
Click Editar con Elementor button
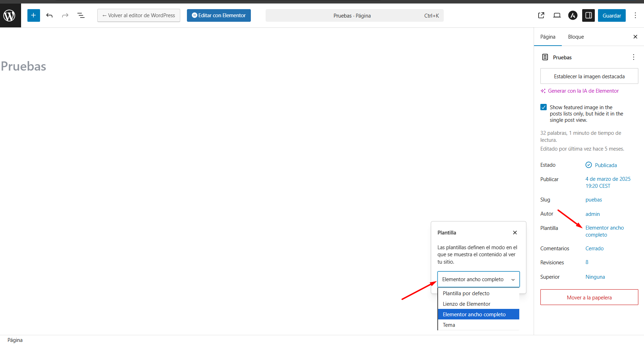[219, 15]
